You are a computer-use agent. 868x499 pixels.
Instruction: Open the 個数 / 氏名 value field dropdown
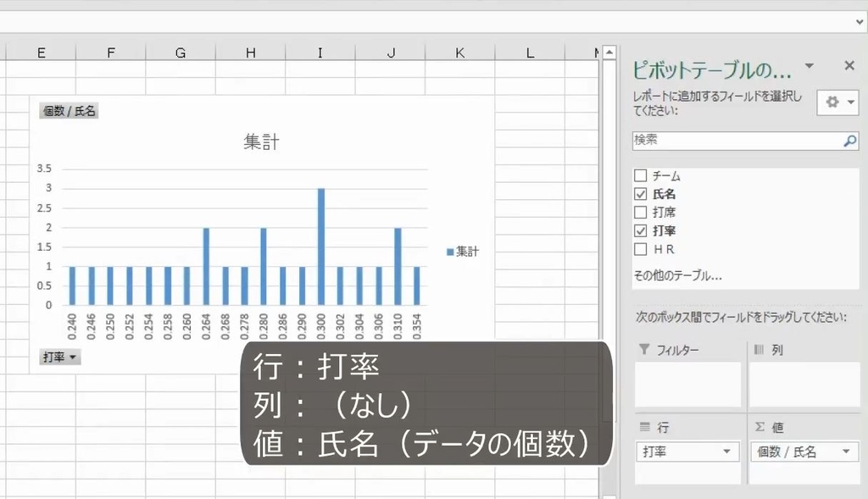846,452
